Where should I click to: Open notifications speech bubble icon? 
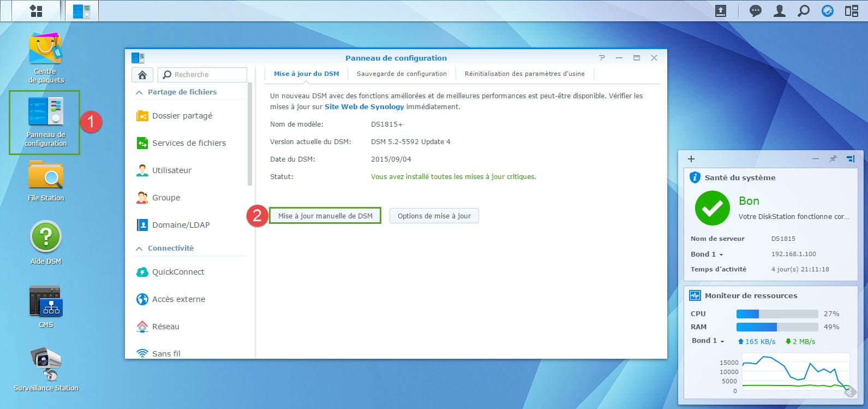pyautogui.click(x=756, y=11)
